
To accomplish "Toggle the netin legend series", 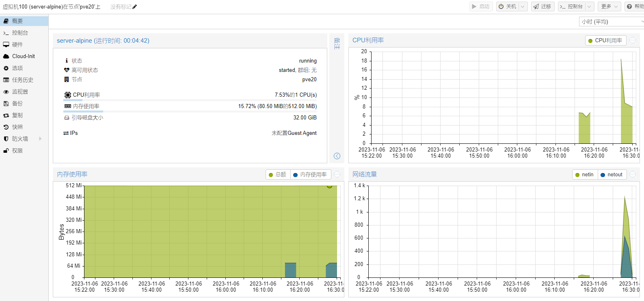I will coord(585,175).
